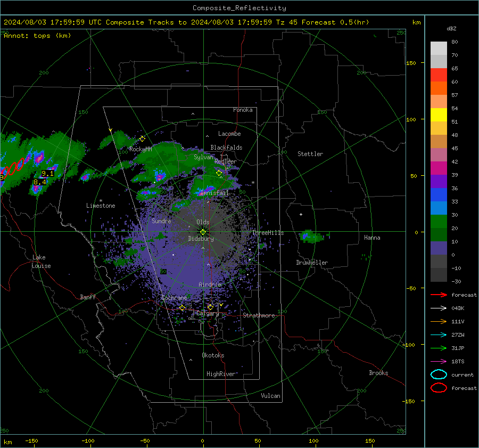Click the orange 111V arrow legend
Image resolution: width=479 pixels, height=448 pixels.
click(x=439, y=321)
